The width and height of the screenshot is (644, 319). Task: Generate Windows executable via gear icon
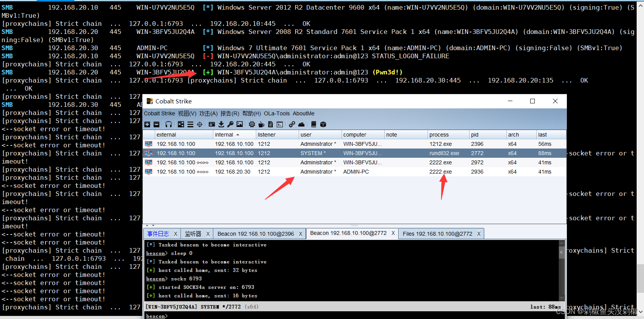pyautogui.click(x=252, y=124)
